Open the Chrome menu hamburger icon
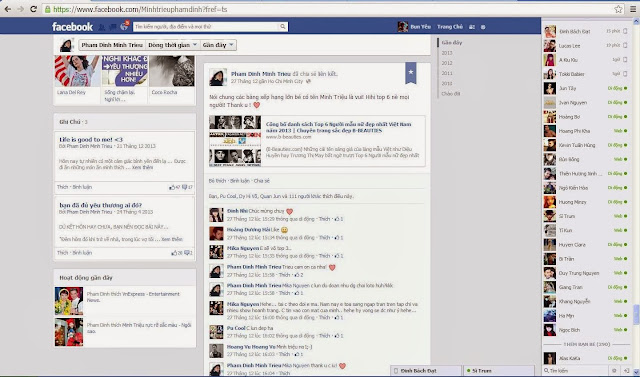This screenshot has height=377, width=640. [633, 9]
